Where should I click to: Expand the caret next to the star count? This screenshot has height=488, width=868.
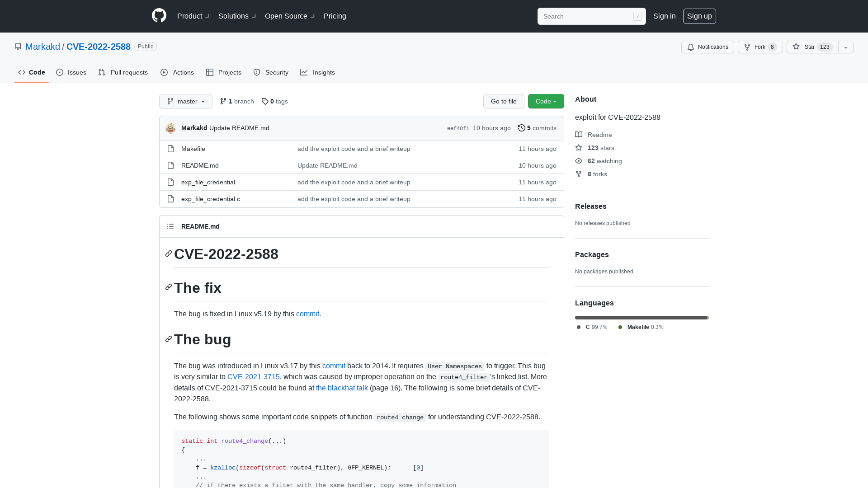845,47
